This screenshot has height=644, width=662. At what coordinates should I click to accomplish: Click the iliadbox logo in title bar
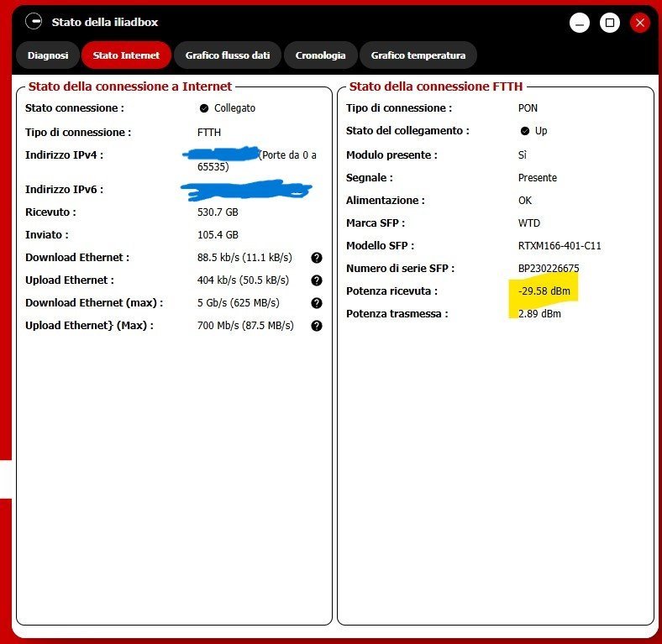pos(34,23)
